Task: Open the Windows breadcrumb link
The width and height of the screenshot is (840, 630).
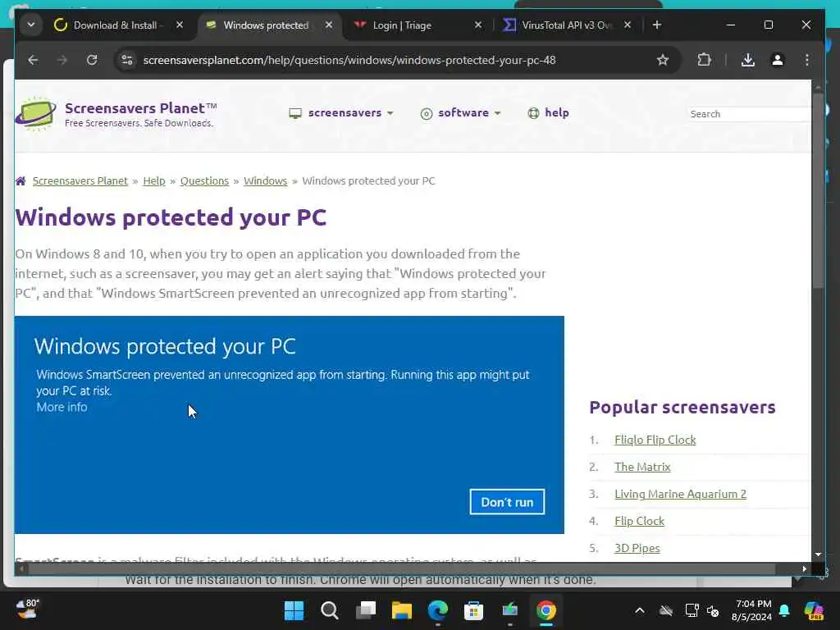Action: point(266,181)
